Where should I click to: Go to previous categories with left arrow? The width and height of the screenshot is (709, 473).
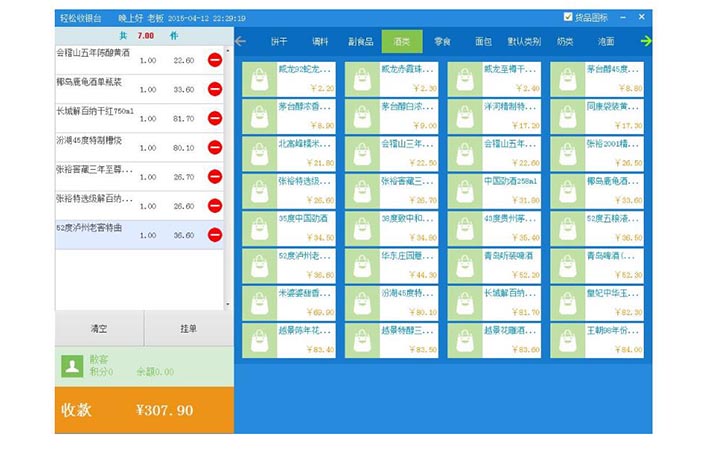coord(241,41)
